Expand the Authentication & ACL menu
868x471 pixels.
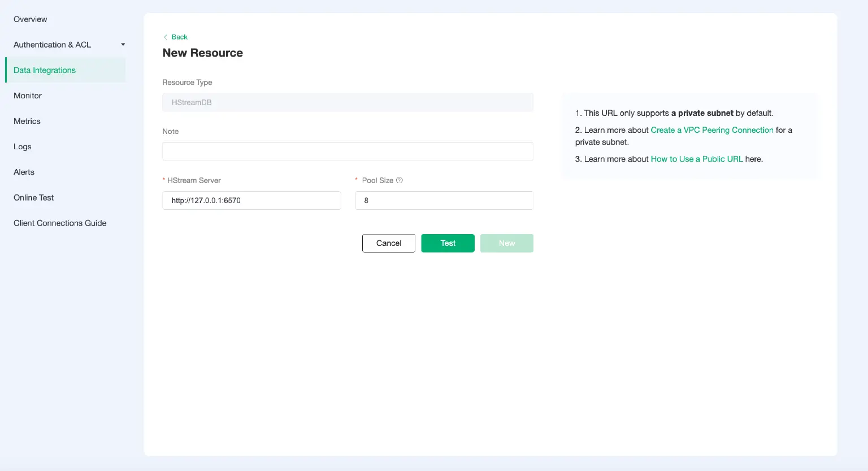pos(52,45)
